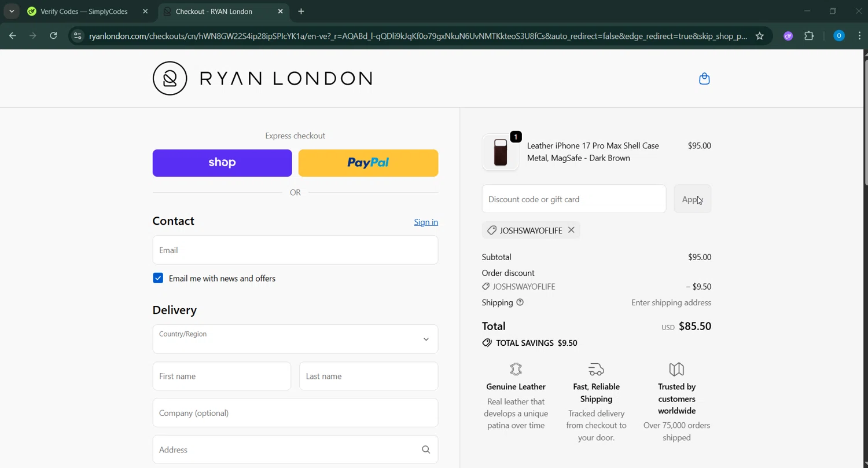Open the browser extensions puzzle icon
Screen dimensions: 868x468
point(809,36)
